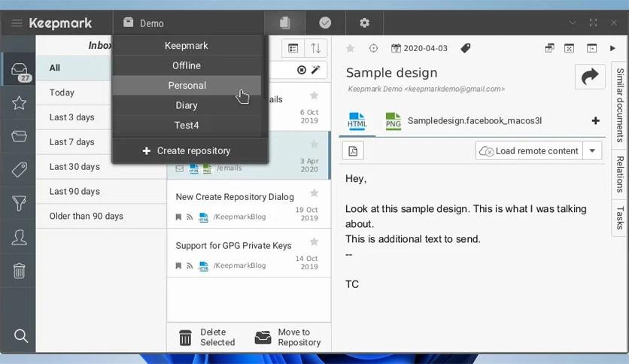The image size is (629, 364).
Task: Open the sort order options button
Action: pos(315,48)
